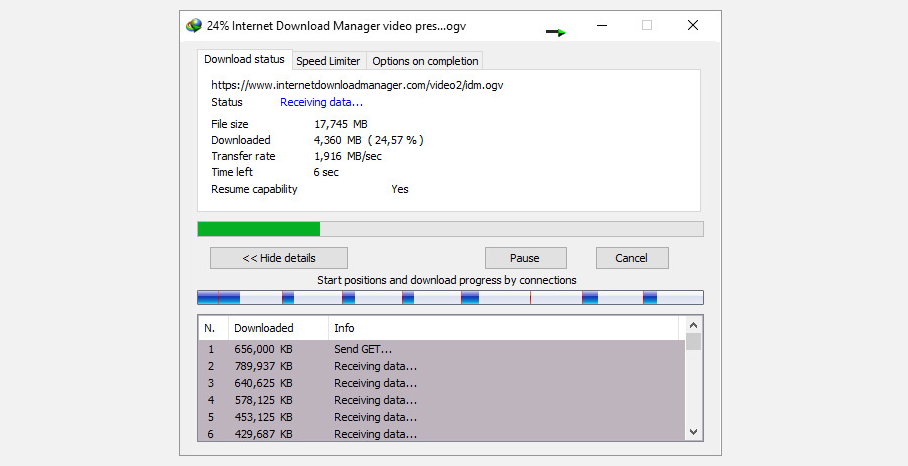The width and height of the screenshot is (908, 466).
Task: Click the connections progress segment bar
Action: [450, 298]
